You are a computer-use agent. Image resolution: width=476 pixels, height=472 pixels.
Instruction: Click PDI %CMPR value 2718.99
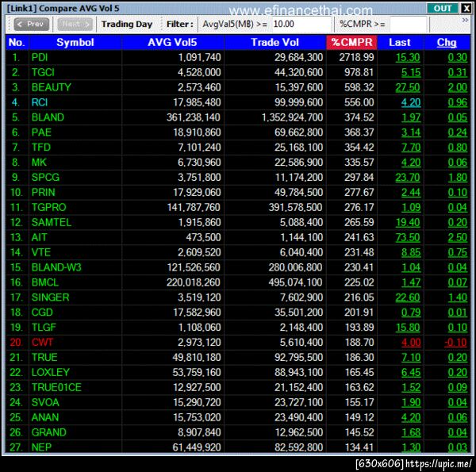click(356, 57)
